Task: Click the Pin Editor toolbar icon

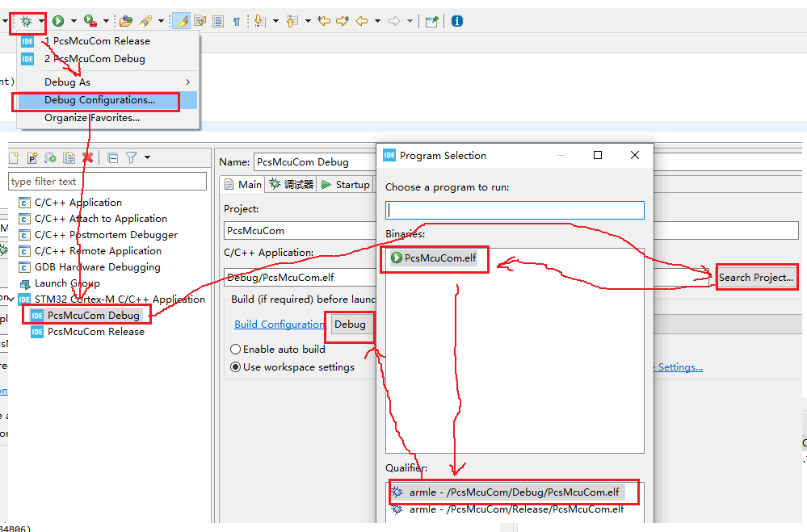Action: point(432,21)
